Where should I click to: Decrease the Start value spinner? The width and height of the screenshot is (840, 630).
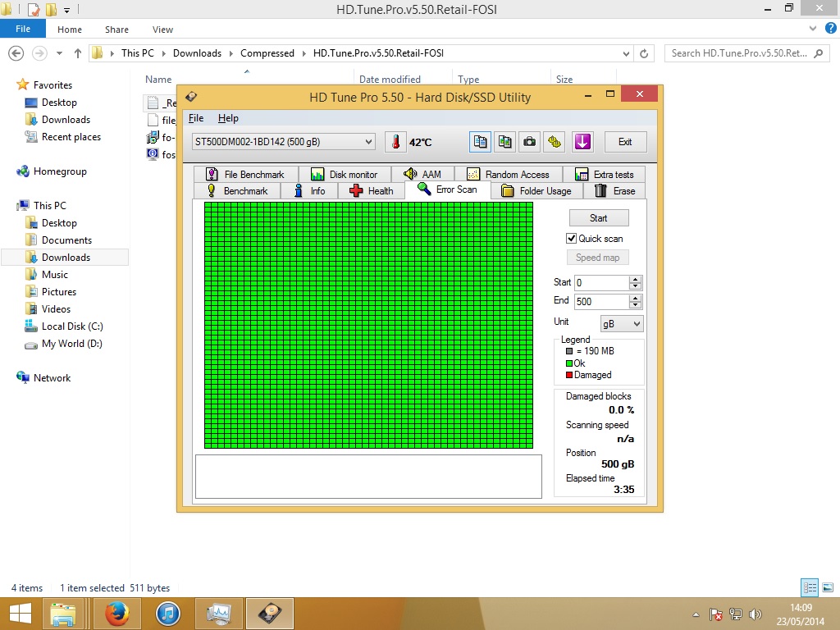(x=636, y=286)
